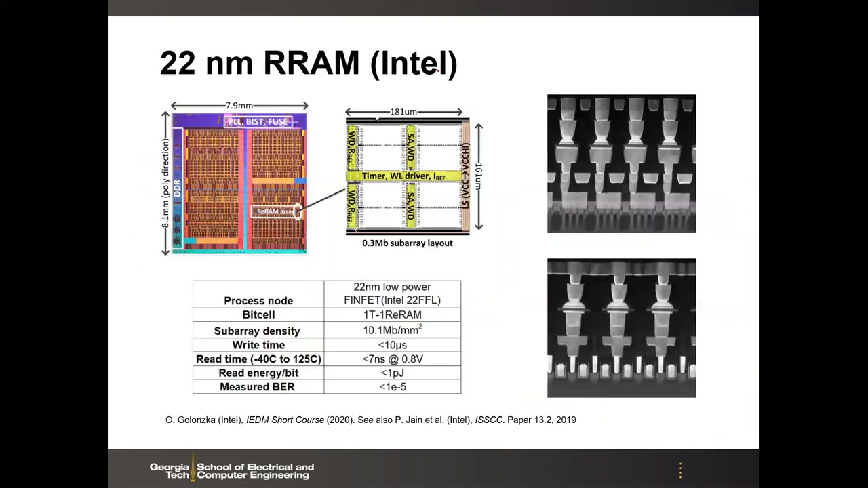Image resolution: width=868 pixels, height=488 pixels.
Task: Select 'Read time (-40C to 125C)' cell
Action: tap(258, 359)
